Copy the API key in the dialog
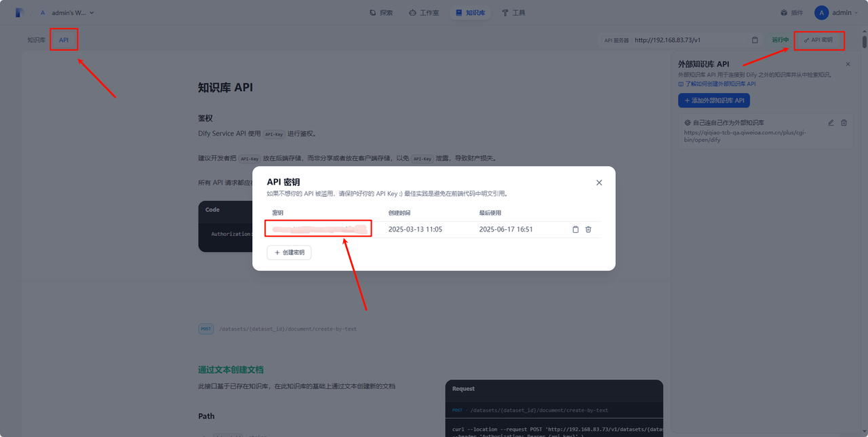 [x=576, y=229]
